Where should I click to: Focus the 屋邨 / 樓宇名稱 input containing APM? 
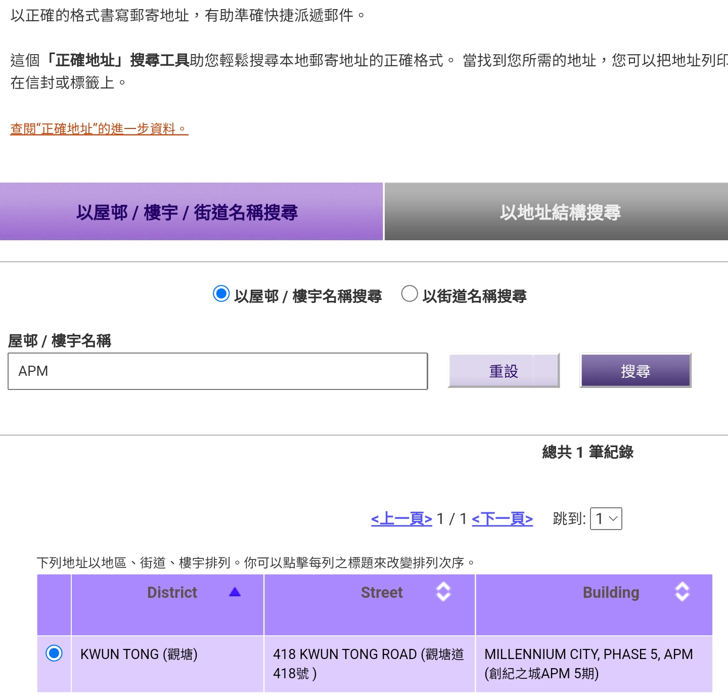218,371
